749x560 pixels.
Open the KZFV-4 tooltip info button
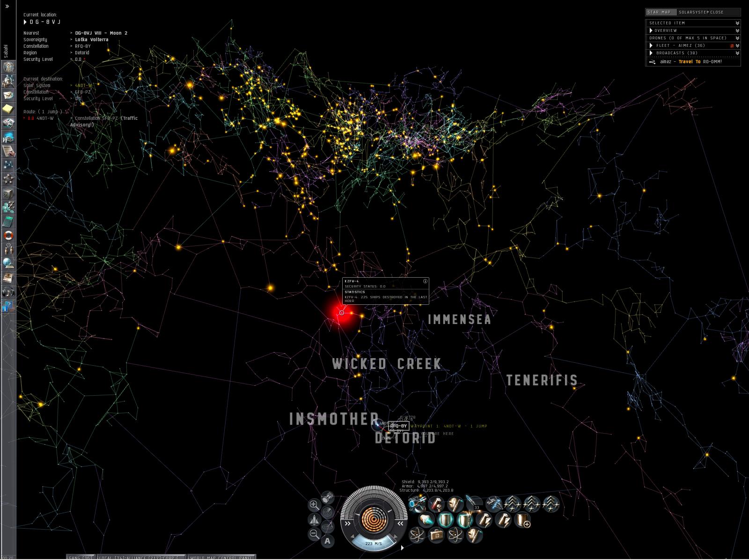[x=425, y=281]
